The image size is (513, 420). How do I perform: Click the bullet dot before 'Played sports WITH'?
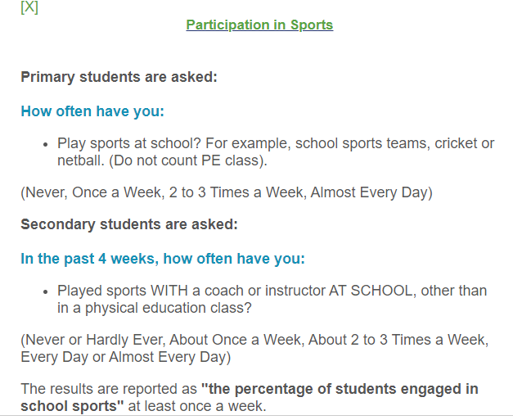click(x=46, y=291)
